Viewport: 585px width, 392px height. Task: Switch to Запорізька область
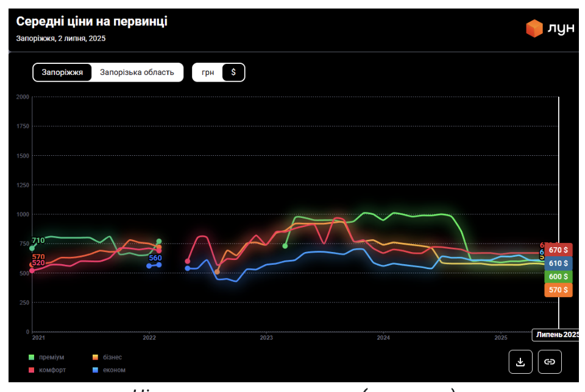coord(137,72)
